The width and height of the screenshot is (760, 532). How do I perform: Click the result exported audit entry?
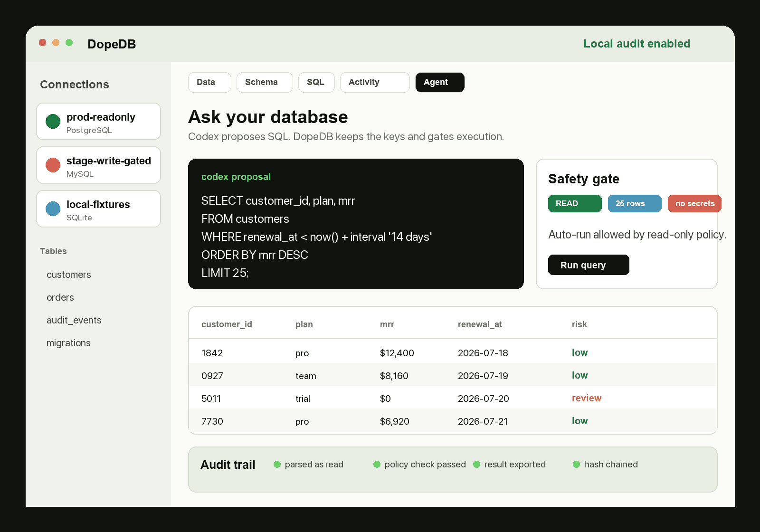[515, 464]
